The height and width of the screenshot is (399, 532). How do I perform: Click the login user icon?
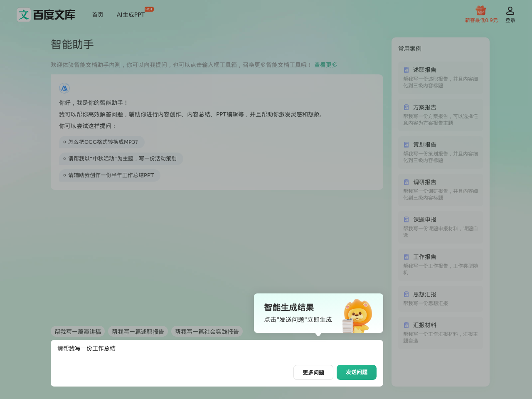pos(510,11)
